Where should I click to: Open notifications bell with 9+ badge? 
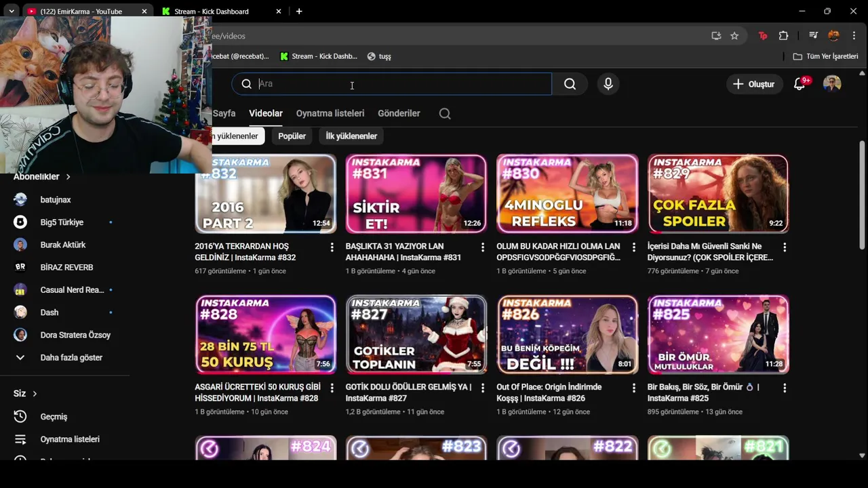coord(800,84)
